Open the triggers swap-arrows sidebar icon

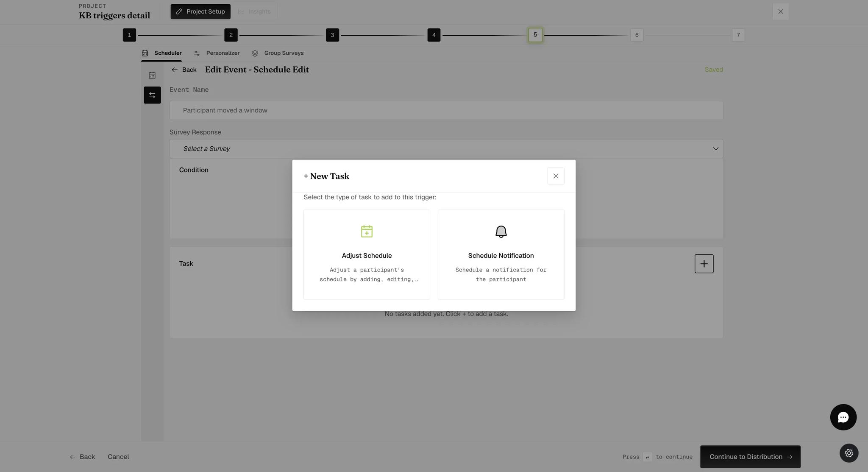152,95
